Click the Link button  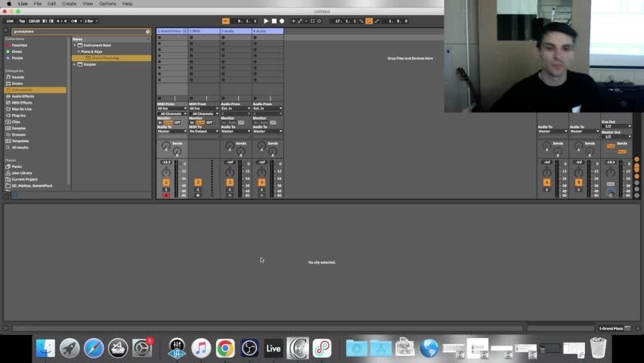[x=10, y=21]
